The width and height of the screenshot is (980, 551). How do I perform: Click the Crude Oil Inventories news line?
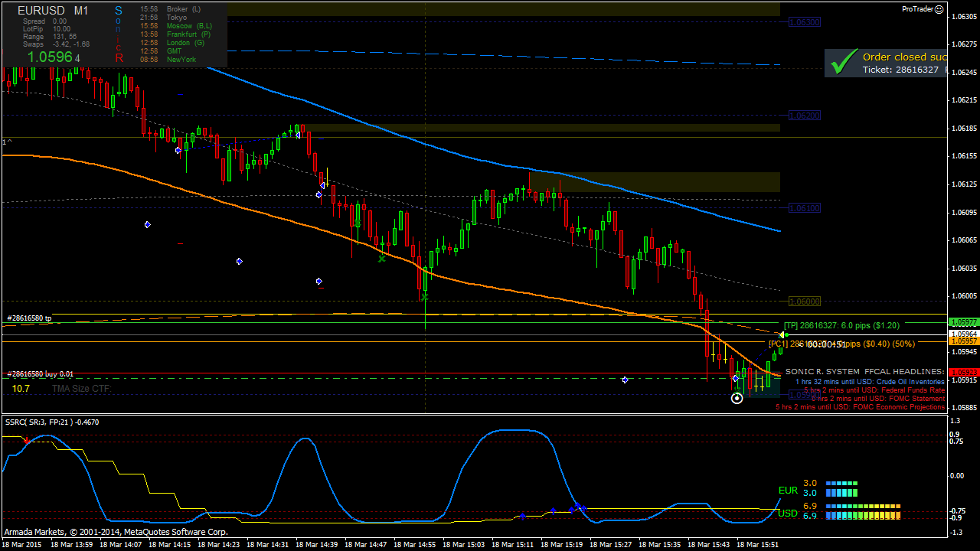pos(870,381)
